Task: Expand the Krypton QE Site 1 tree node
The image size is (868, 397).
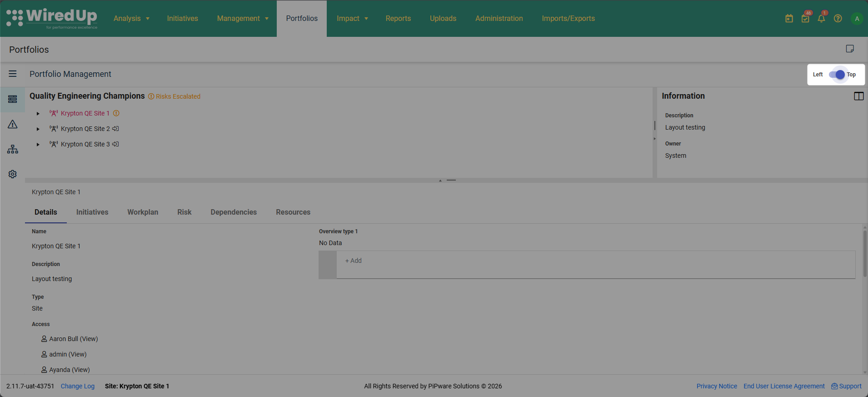Action: coord(38,114)
